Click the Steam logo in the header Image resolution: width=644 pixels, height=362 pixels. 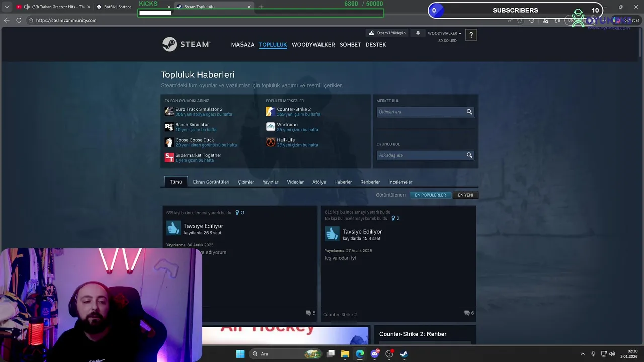click(x=186, y=44)
